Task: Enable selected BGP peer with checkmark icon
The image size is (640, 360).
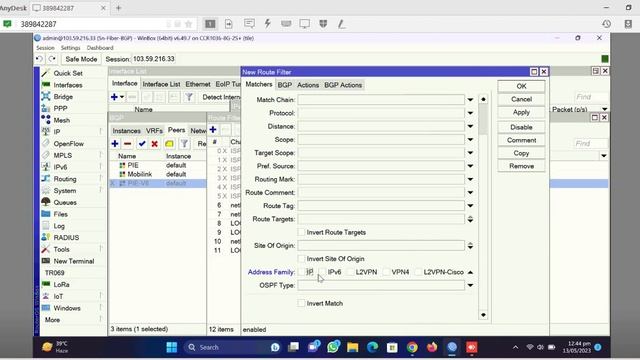Action: click(x=142, y=144)
